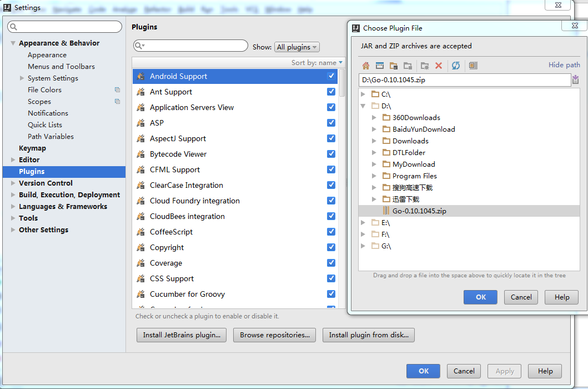The width and height of the screenshot is (588, 389).
Task: Click the folder icon of 360Downloads
Action: point(386,117)
